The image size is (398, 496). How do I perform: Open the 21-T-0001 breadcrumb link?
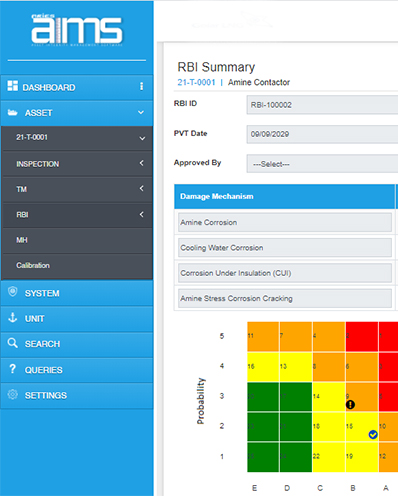pos(196,82)
